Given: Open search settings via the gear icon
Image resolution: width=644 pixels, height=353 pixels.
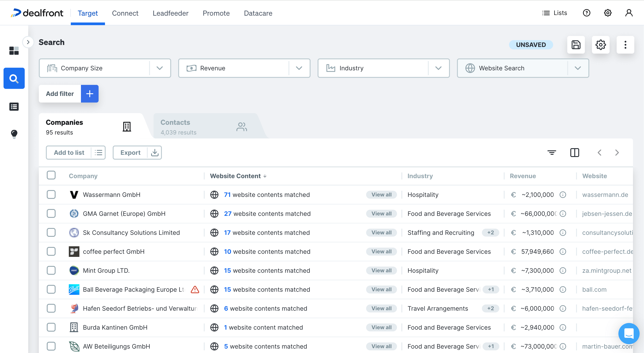Looking at the screenshot, I should point(601,45).
